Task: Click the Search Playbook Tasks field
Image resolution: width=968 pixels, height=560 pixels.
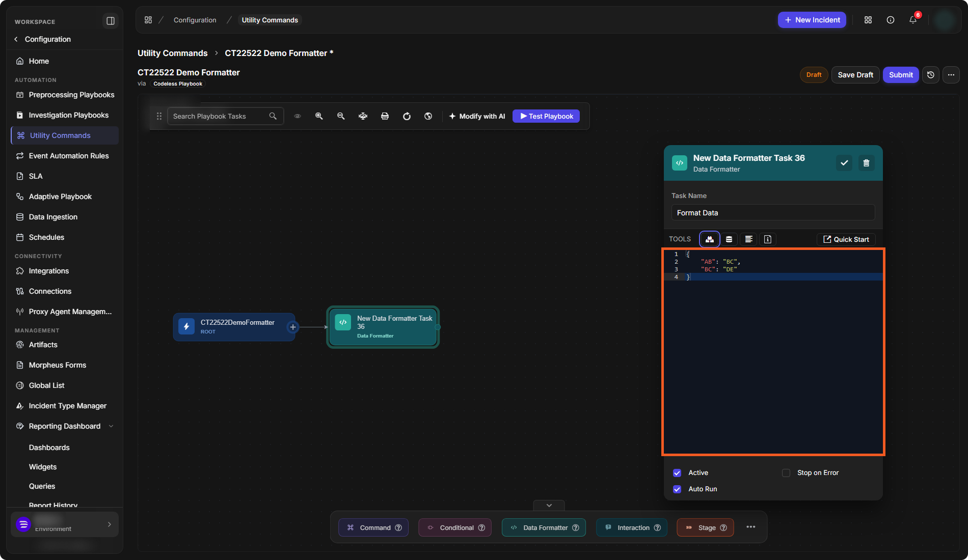Action: point(225,116)
